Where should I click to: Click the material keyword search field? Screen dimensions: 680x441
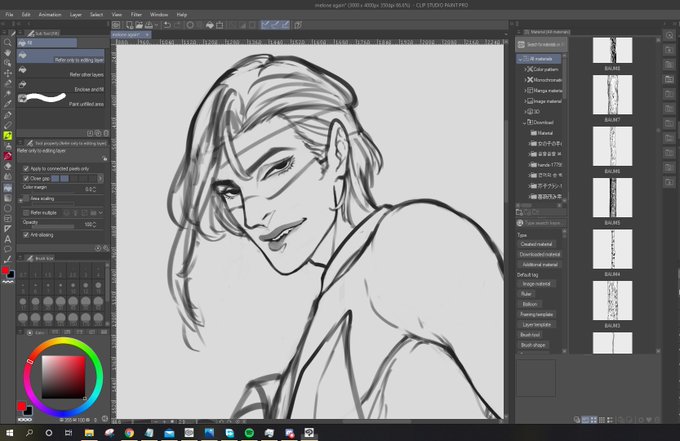coord(544,223)
